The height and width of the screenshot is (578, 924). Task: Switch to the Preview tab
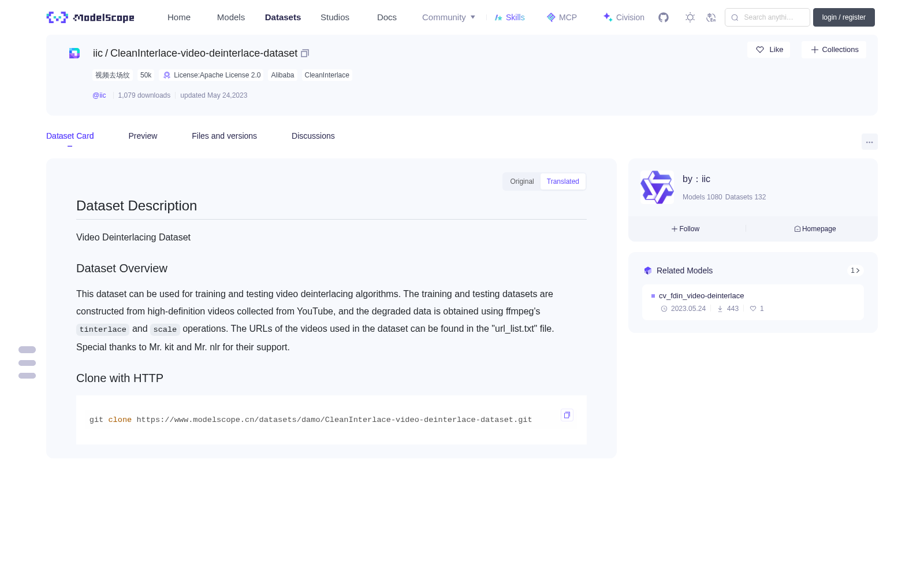tap(143, 136)
